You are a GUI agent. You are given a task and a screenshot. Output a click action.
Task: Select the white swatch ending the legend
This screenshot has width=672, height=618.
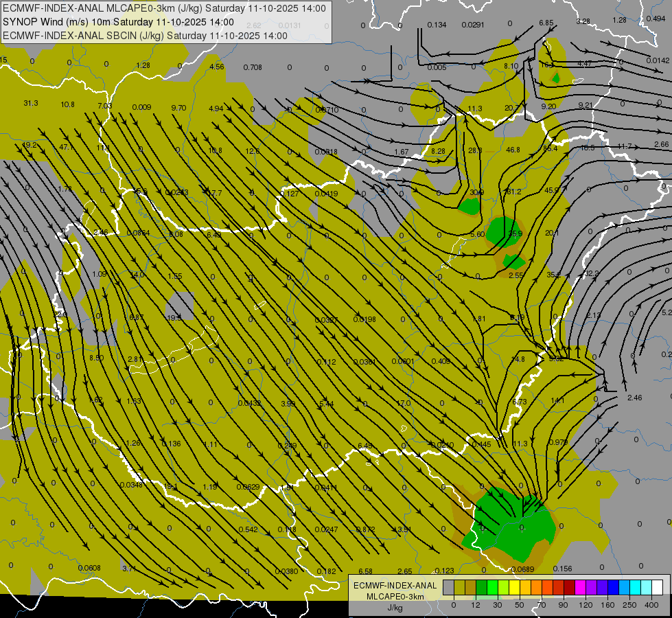click(x=658, y=587)
